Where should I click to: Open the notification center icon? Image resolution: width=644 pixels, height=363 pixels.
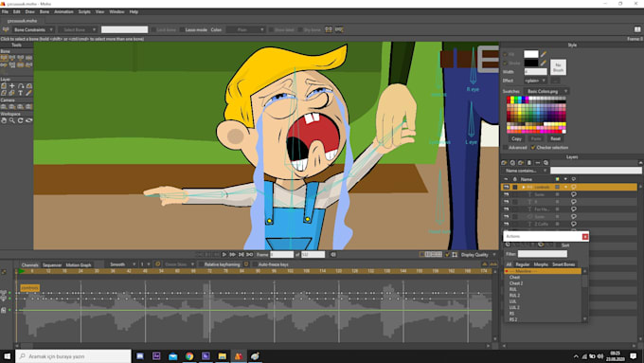(633, 356)
